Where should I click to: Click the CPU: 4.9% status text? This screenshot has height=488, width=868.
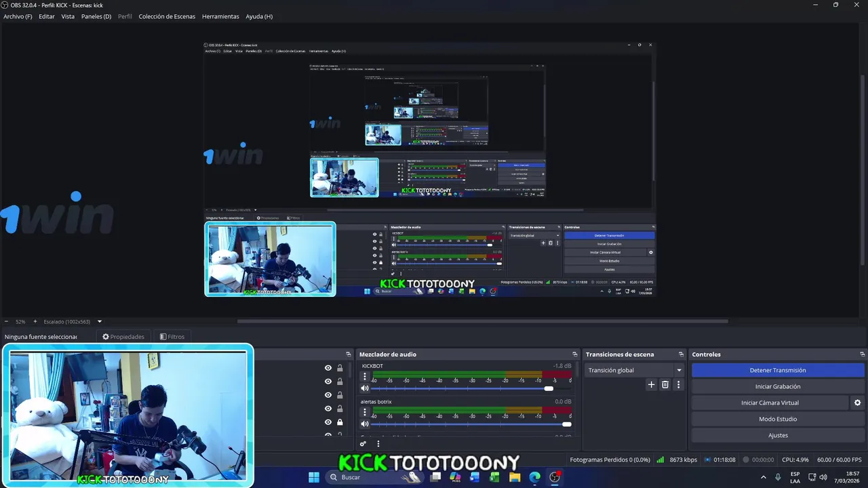[x=795, y=460]
